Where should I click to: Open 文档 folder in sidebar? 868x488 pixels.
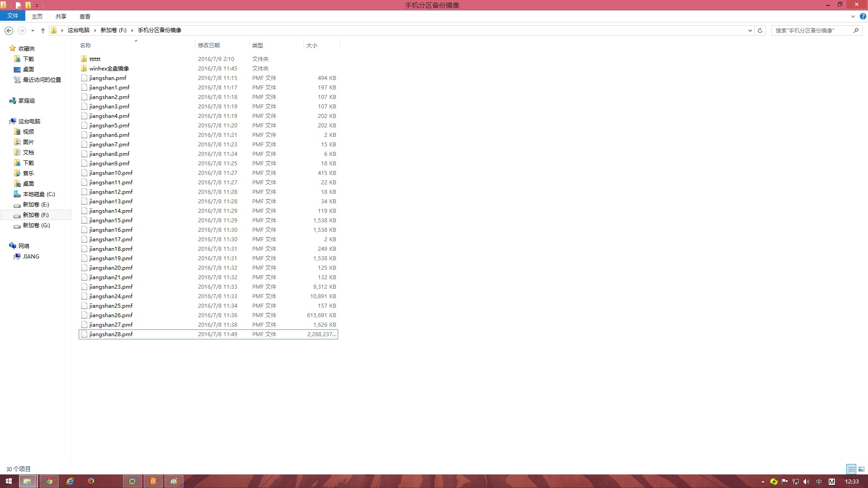point(28,153)
